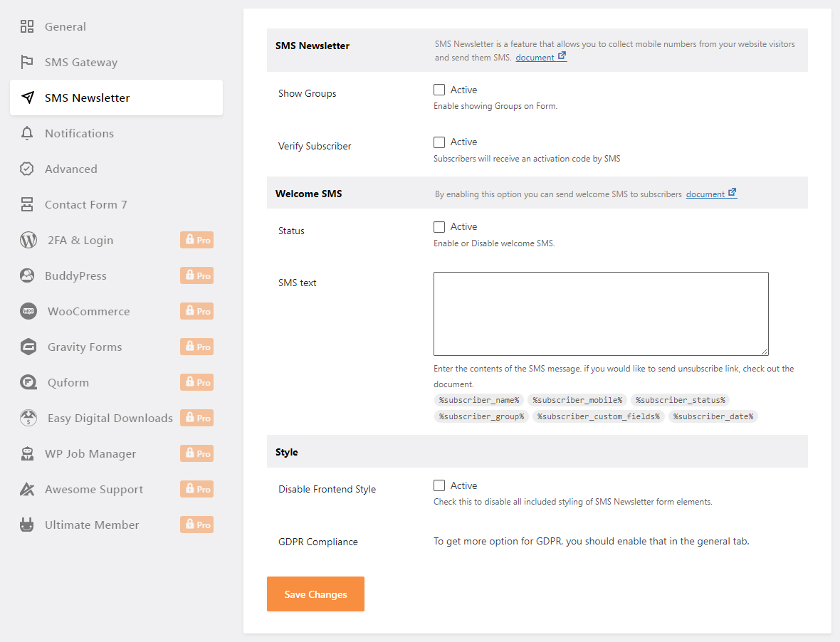Click the BuddyPress icon in sidebar
Screen dimensions: 840x642
pyautogui.click(x=27, y=276)
